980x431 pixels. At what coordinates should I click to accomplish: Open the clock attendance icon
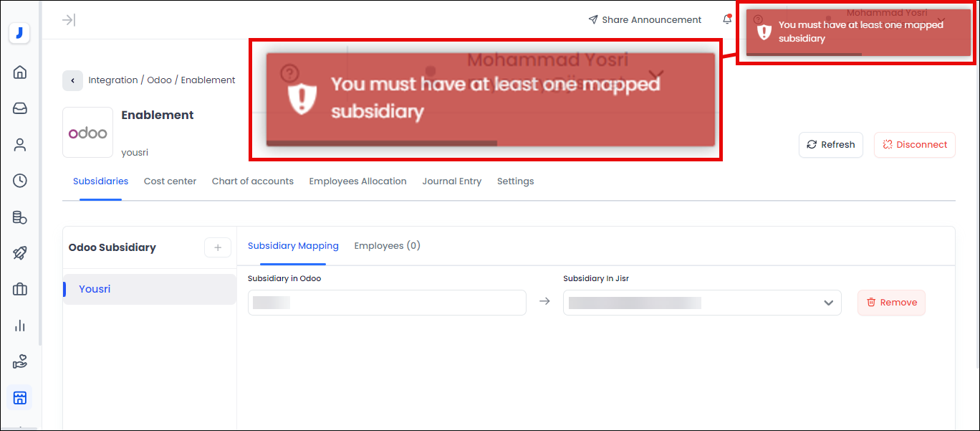pyautogui.click(x=20, y=181)
